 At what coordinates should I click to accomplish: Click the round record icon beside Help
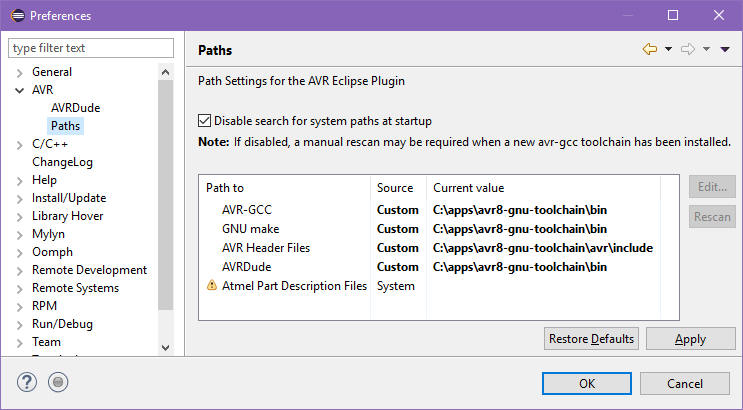(58, 382)
